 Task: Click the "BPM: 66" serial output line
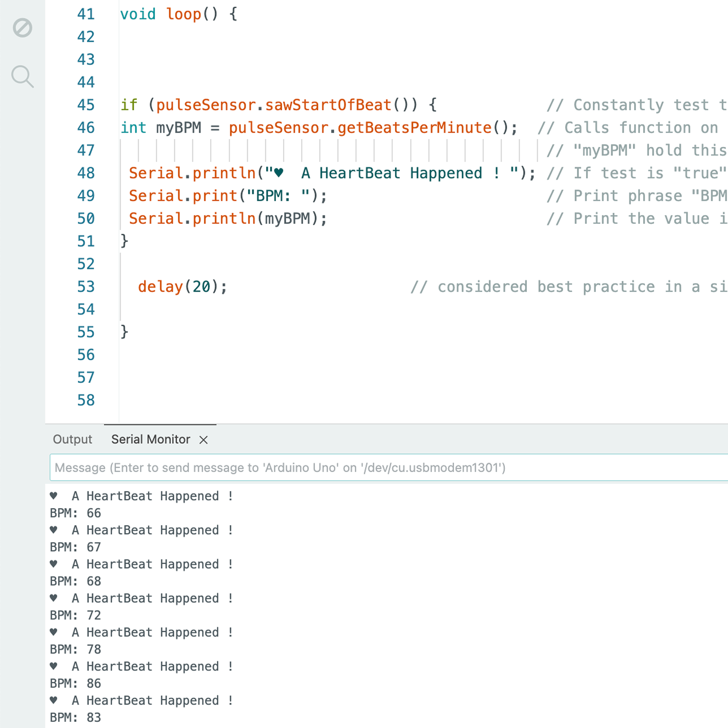click(x=75, y=513)
